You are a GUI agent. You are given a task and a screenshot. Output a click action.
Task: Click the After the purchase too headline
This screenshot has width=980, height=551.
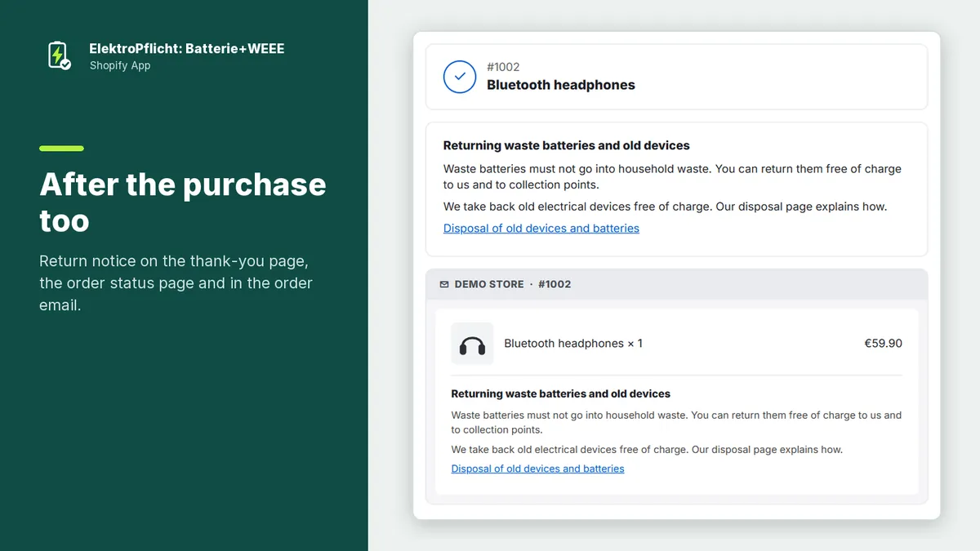coord(183,202)
